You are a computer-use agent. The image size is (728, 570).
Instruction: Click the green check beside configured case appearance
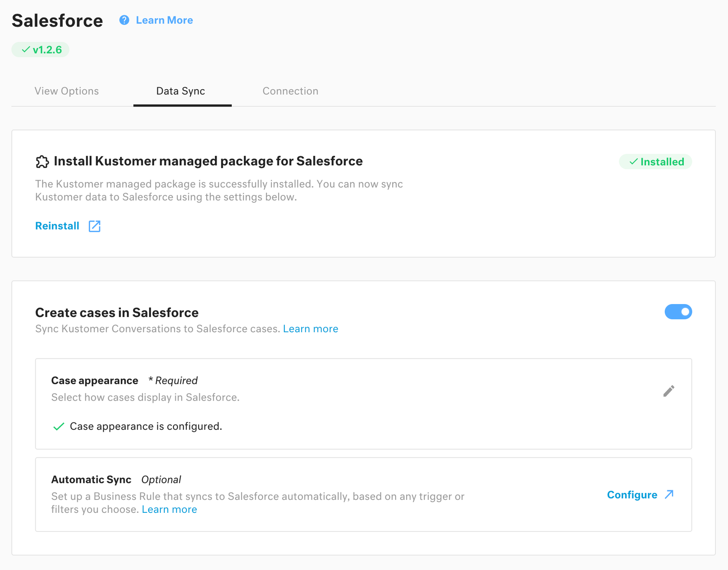[58, 426]
